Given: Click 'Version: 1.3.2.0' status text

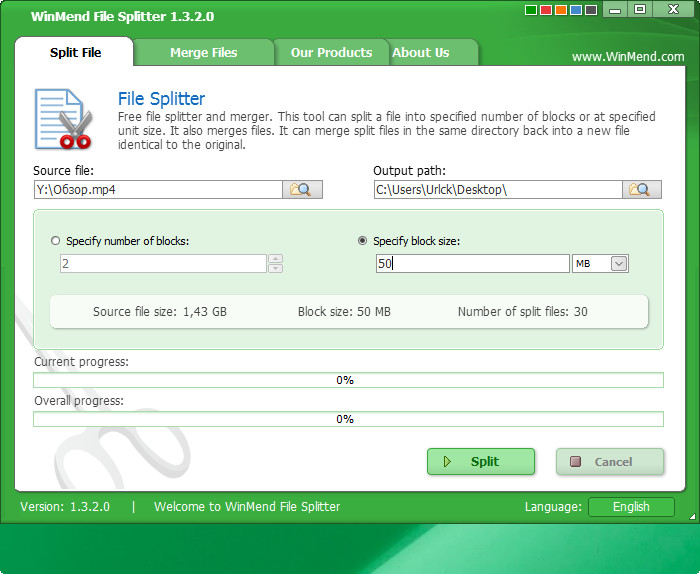Looking at the screenshot, I should [65, 507].
